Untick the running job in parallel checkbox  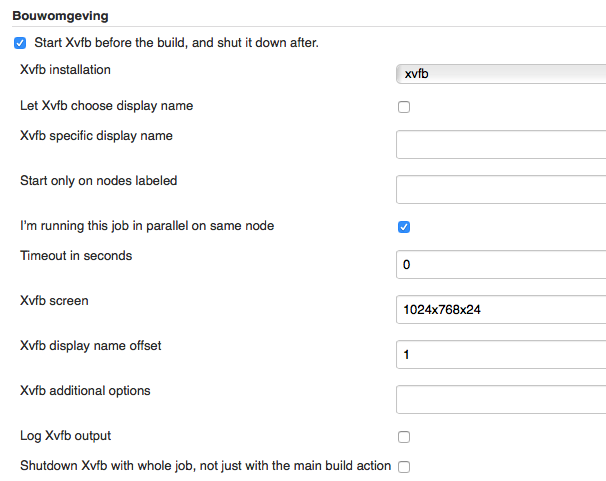point(404,227)
